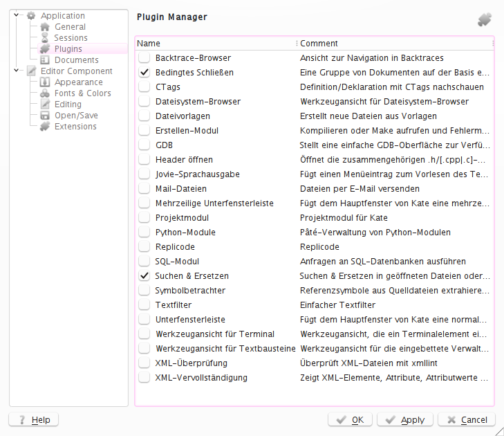Open the Editing settings page
Screen dimensions: 504x436
(68, 105)
